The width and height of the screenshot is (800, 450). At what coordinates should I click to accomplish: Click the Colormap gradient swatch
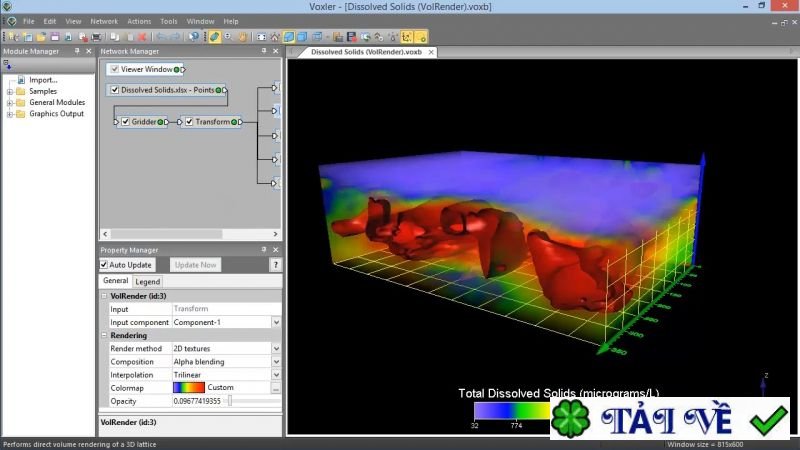coord(188,387)
